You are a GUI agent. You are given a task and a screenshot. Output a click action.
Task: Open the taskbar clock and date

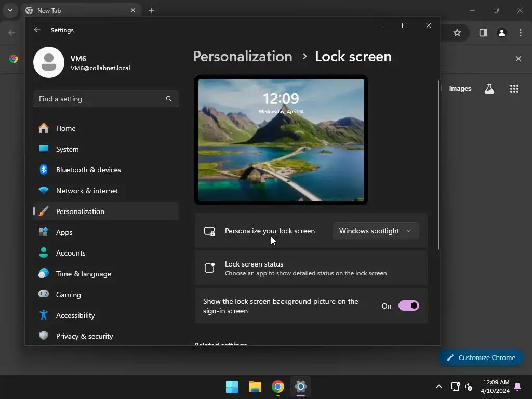[495, 387]
